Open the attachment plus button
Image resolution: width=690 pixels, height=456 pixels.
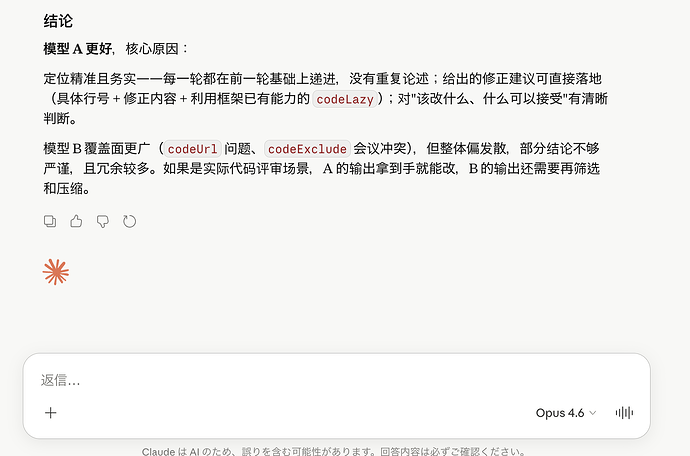point(51,412)
